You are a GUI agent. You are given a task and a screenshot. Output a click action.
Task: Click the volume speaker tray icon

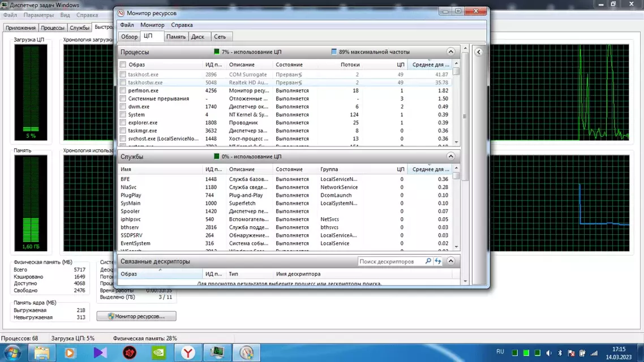[549, 353]
